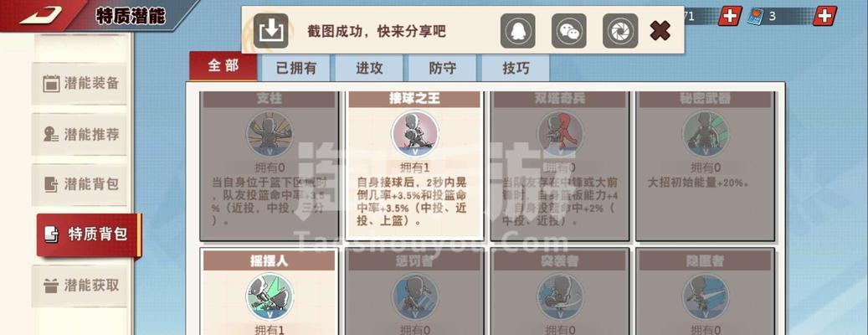Open the 防守 trait filter tab
The height and width of the screenshot is (335, 868).
442,68
